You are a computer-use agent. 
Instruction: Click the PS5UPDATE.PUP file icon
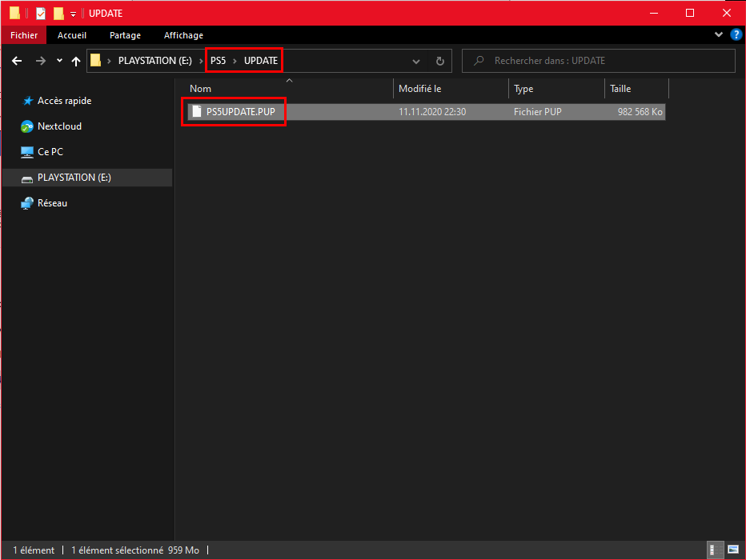click(196, 112)
